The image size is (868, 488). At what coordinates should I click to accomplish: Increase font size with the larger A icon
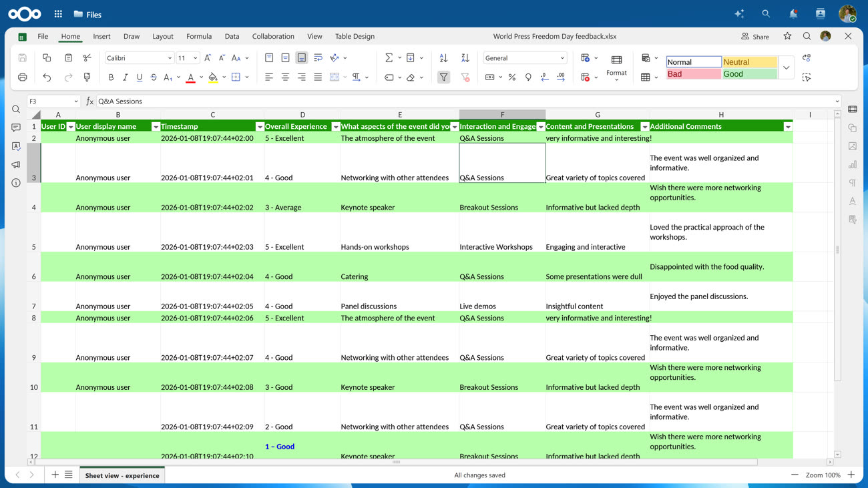208,58
